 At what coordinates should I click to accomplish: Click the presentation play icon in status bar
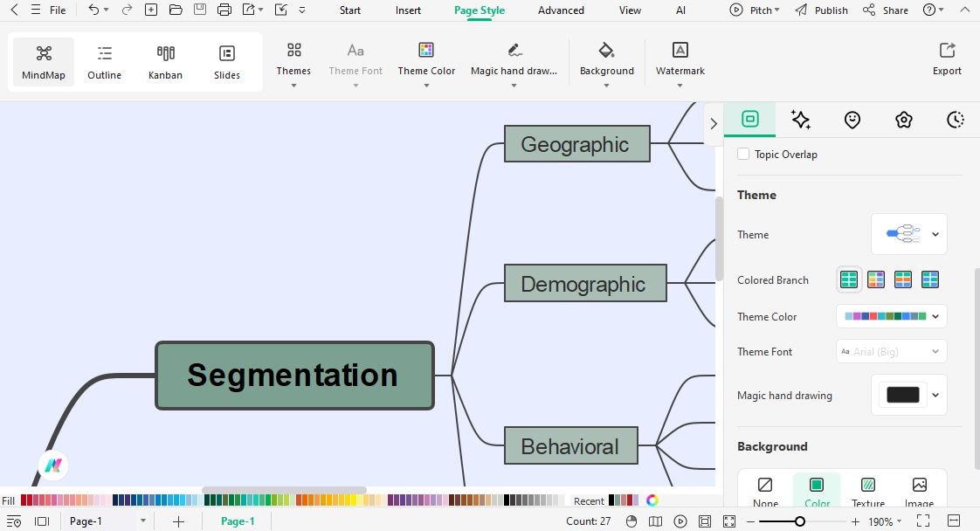click(680, 521)
